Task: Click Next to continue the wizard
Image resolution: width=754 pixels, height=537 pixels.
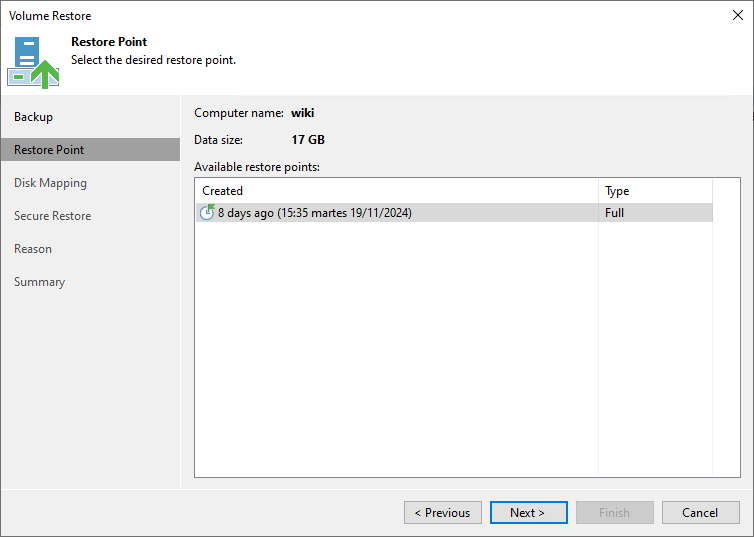Action: [x=528, y=513]
